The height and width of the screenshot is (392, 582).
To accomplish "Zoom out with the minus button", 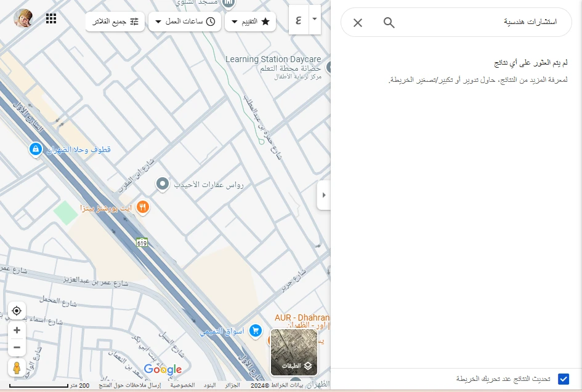I will click(x=17, y=348).
